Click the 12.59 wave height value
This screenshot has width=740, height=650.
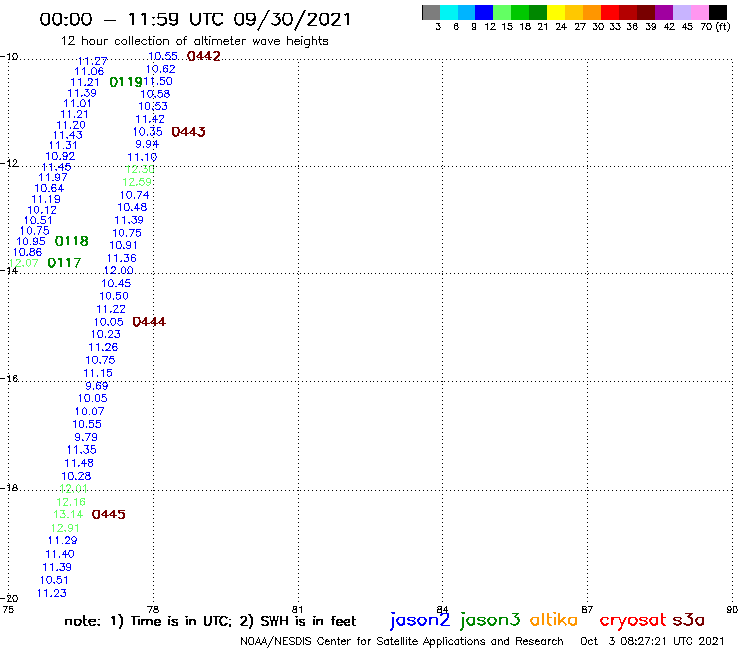[x=137, y=182]
